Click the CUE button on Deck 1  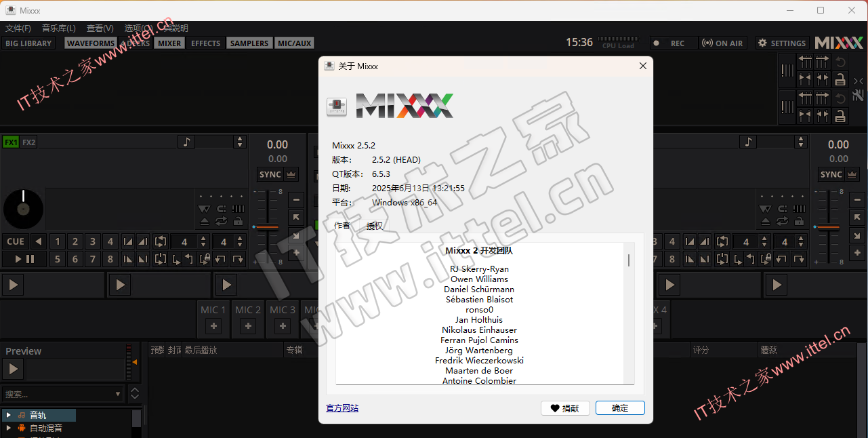[x=16, y=241]
